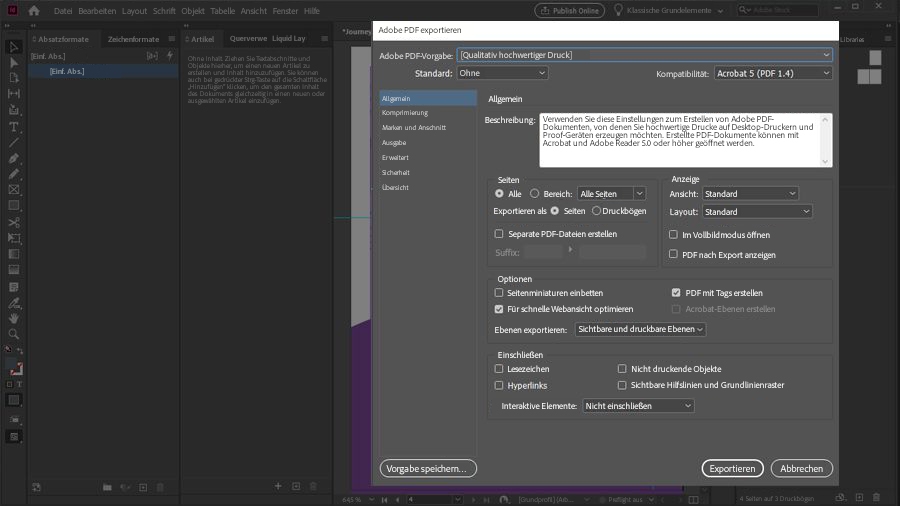Enable PDF nach Export anzeigen
The width and height of the screenshot is (900, 506).
point(673,254)
